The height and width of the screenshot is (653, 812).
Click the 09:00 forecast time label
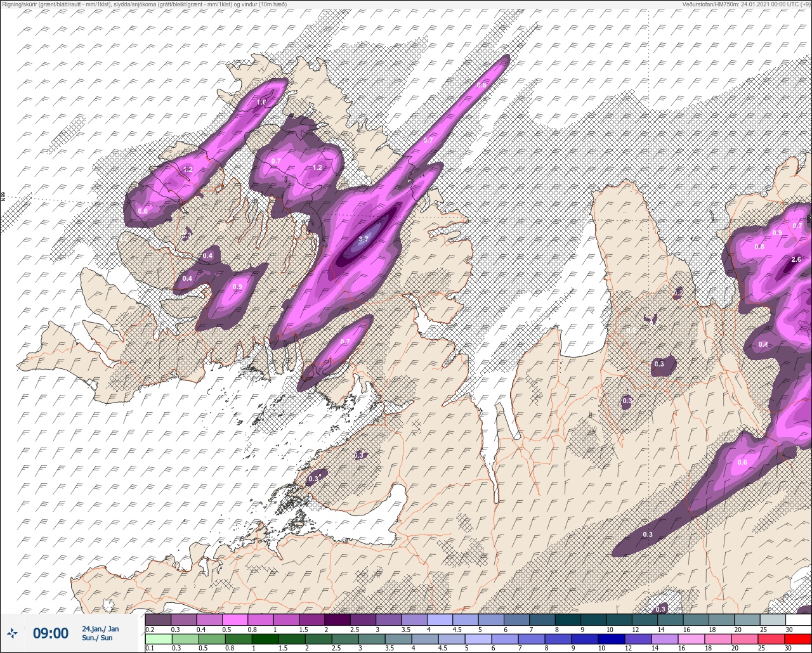pos(50,633)
